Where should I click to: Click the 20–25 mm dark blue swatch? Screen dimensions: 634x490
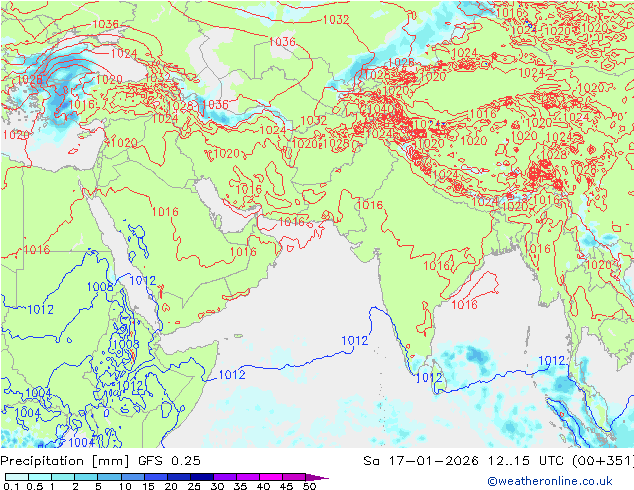pos(178,477)
